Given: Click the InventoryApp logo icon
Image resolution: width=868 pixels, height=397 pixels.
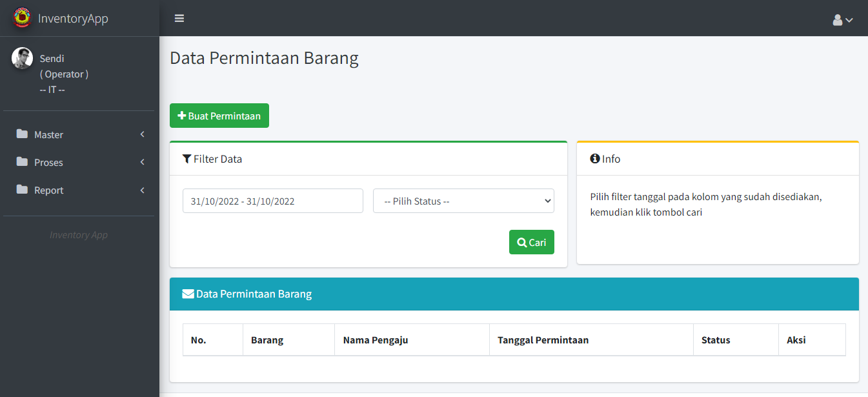Looking at the screenshot, I should (23, 17).
